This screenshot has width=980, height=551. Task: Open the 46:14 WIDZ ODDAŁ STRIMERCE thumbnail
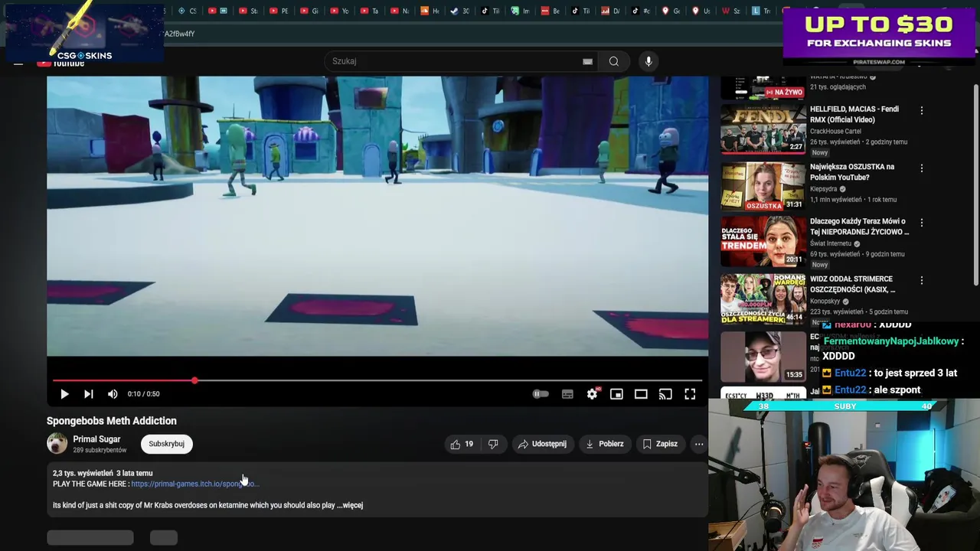coord(763,298)
